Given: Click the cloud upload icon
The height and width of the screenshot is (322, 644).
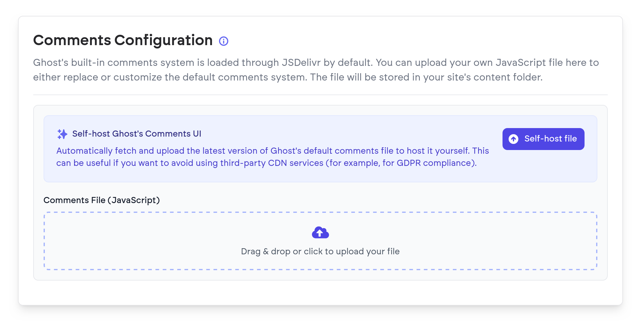Looking at the screenshot, I should pos(320,233).
